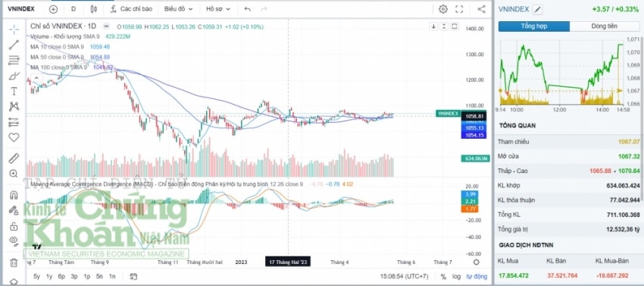Pick the ruler measure tool
This screenshot has width=644, height=286.
click(14, 158)
